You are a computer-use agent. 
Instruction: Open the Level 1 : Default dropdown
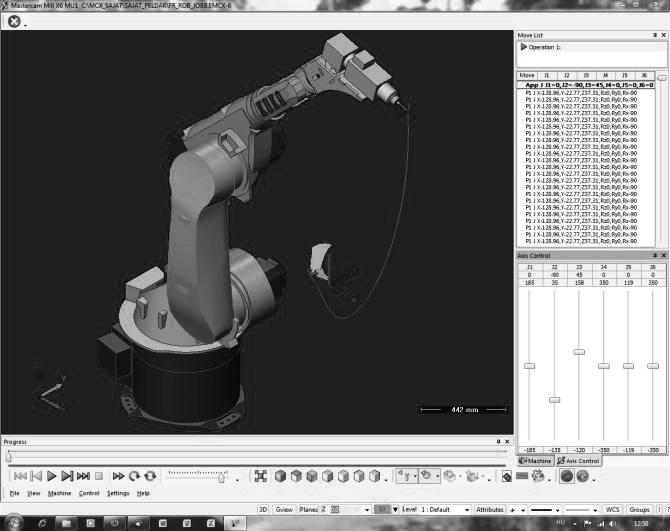467,510
